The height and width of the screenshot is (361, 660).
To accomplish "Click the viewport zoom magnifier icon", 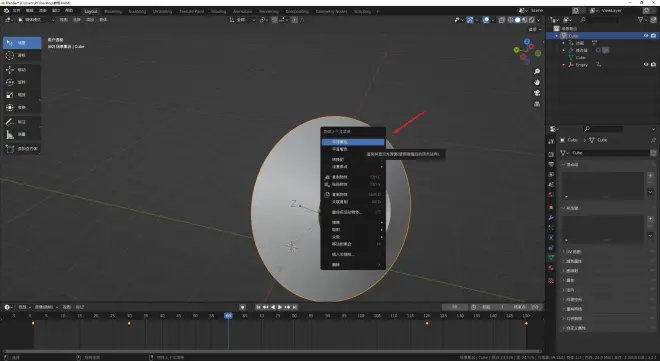I will pos(537,72).
